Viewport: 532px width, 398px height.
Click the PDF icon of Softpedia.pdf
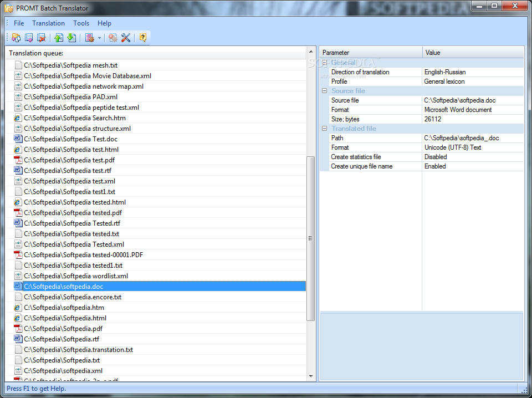coord(18,329)
